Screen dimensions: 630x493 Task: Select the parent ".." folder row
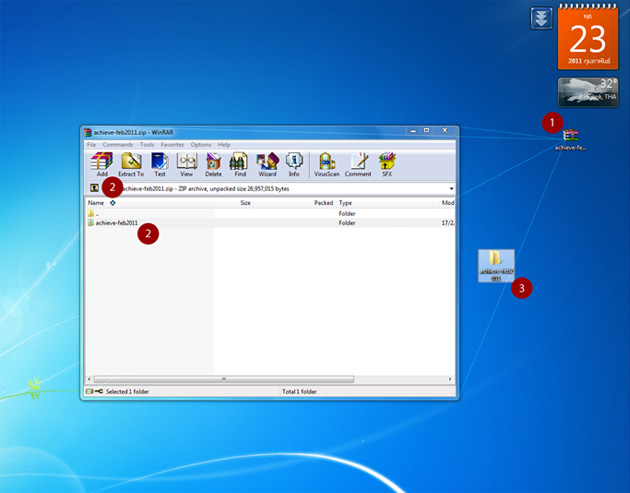click(x=270, y=213)
